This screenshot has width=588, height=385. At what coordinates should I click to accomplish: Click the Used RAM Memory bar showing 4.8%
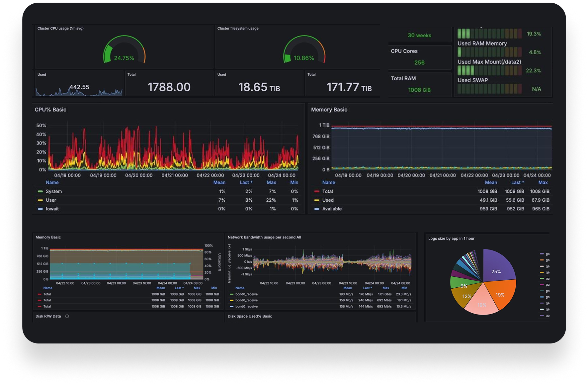489,52
